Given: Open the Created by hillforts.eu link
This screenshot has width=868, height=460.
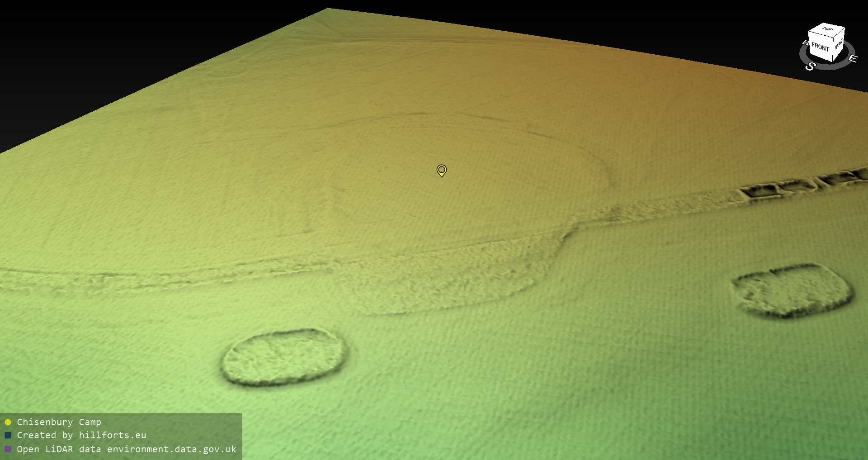Looking at the screenshot, I should 81,435.
